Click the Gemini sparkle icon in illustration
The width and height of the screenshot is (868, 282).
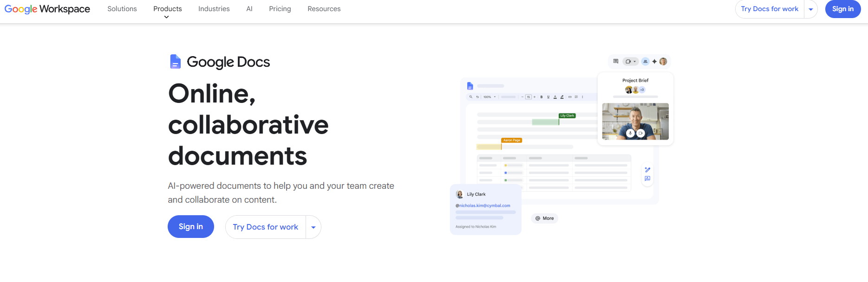(x=654, y=61)
